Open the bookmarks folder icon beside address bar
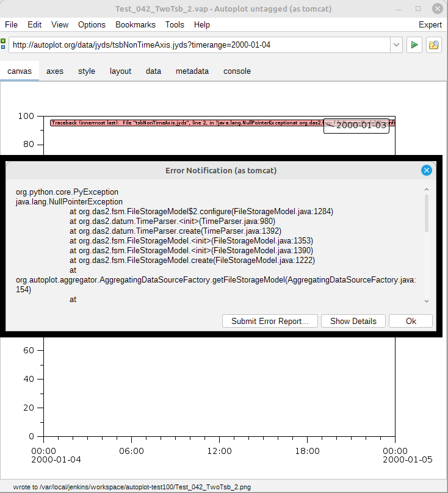The image size is (448, 493). 434,45
